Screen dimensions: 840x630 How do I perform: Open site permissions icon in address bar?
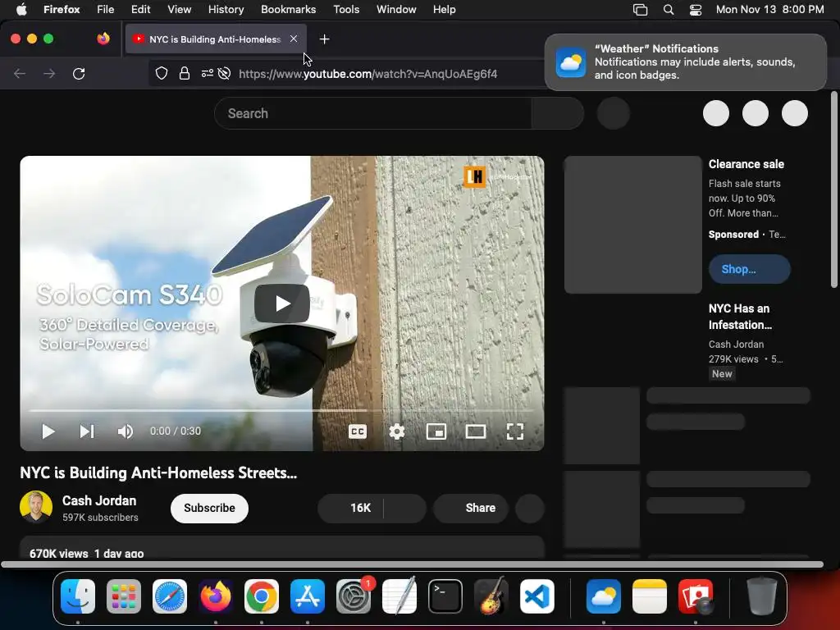point(208,73)
